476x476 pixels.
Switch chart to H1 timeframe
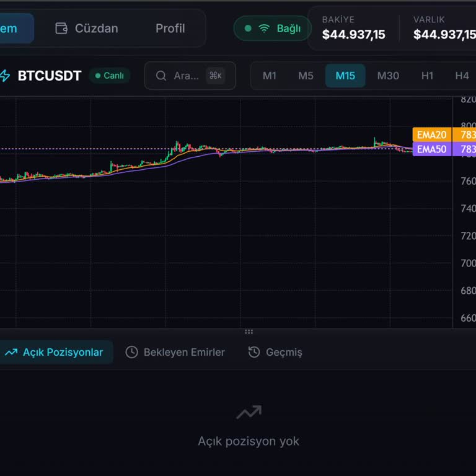(x=427, y=76)
